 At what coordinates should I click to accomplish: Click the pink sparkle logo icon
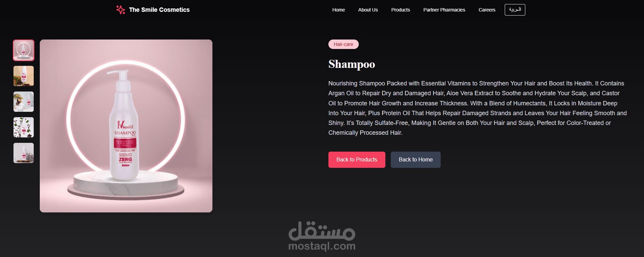coord(121,10)
